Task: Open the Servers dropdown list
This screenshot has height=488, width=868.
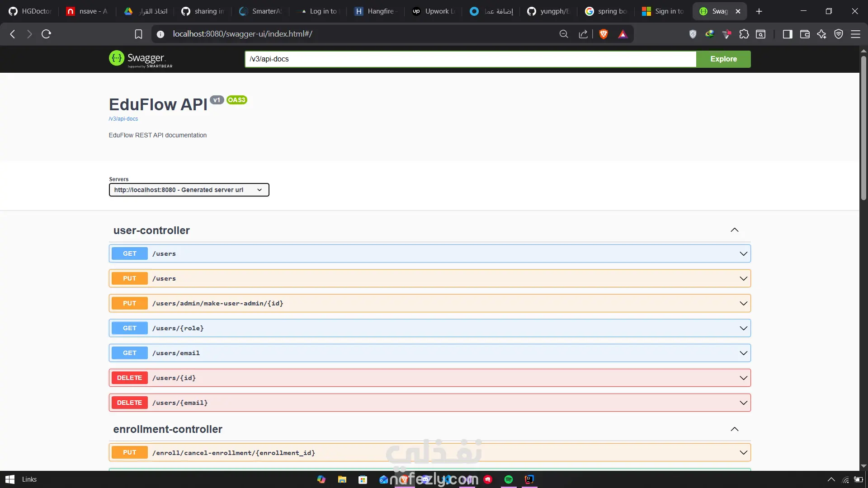Action: point(189,190)
